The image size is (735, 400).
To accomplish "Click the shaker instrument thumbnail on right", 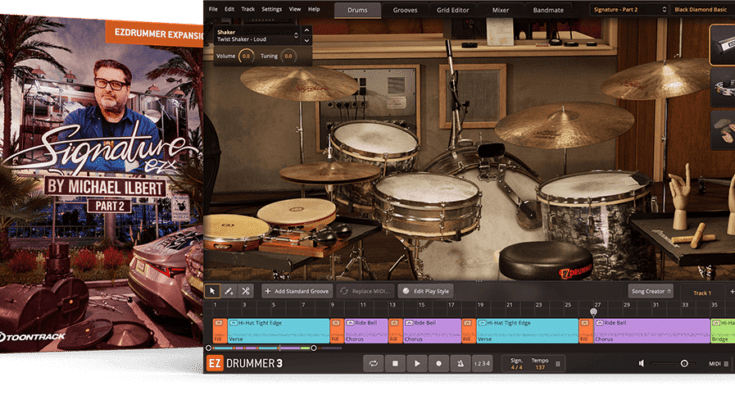I will click(724, 41).
